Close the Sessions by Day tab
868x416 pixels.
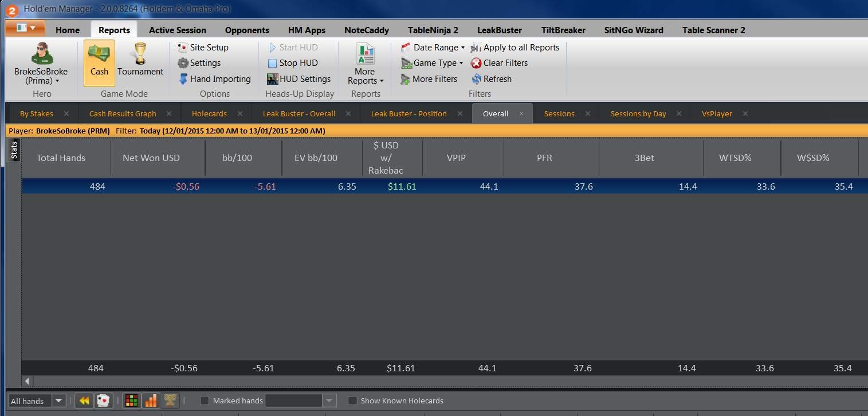click(x=679, y=113)
